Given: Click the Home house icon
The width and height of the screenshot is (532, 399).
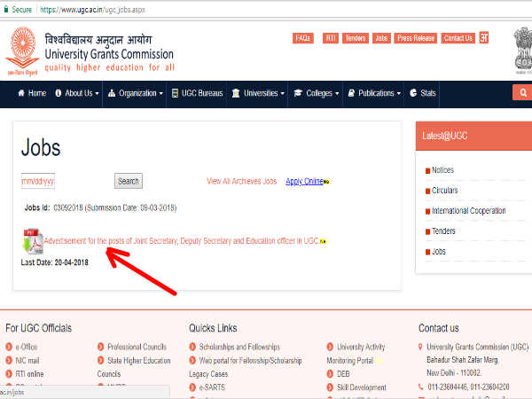Looking at the screenshot, I should 21,93.
